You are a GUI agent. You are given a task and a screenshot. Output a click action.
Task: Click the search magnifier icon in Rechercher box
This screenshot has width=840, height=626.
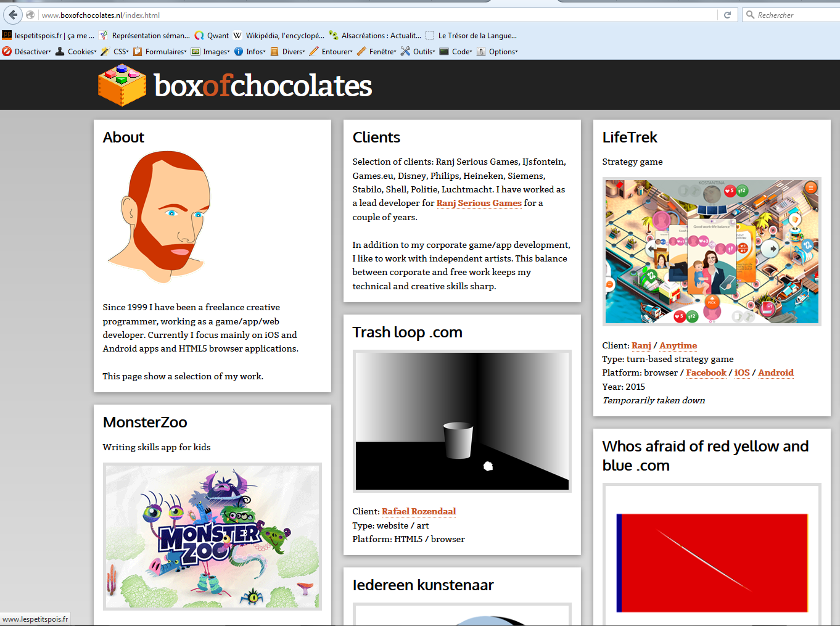(x=751, y=15)
